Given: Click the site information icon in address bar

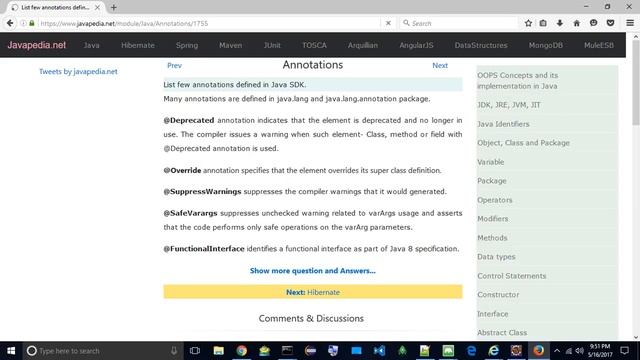Looking at the screenshot, I should pos(23,23).
